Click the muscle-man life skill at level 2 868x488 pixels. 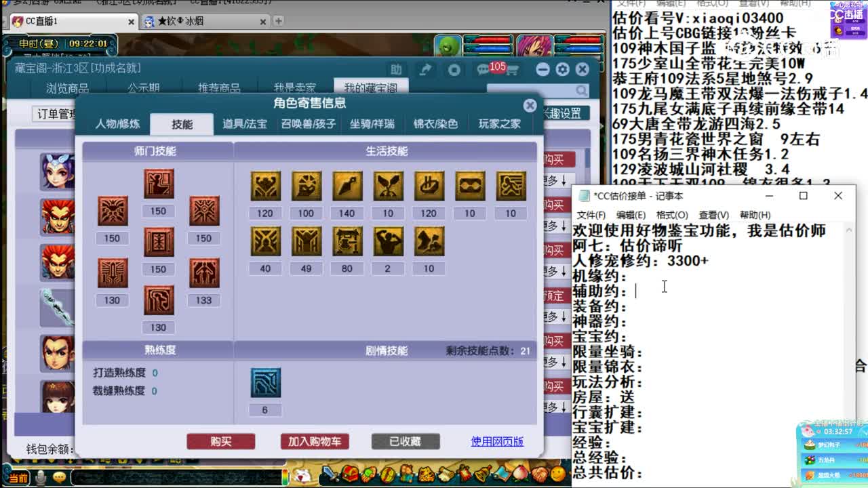click(x=388, y=242)
